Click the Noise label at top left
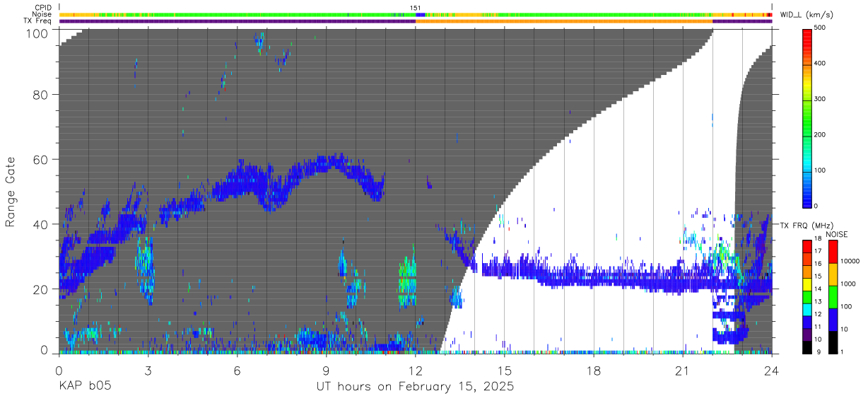The width and height of the screenshot is (868, 401). (x=41, y=14)
